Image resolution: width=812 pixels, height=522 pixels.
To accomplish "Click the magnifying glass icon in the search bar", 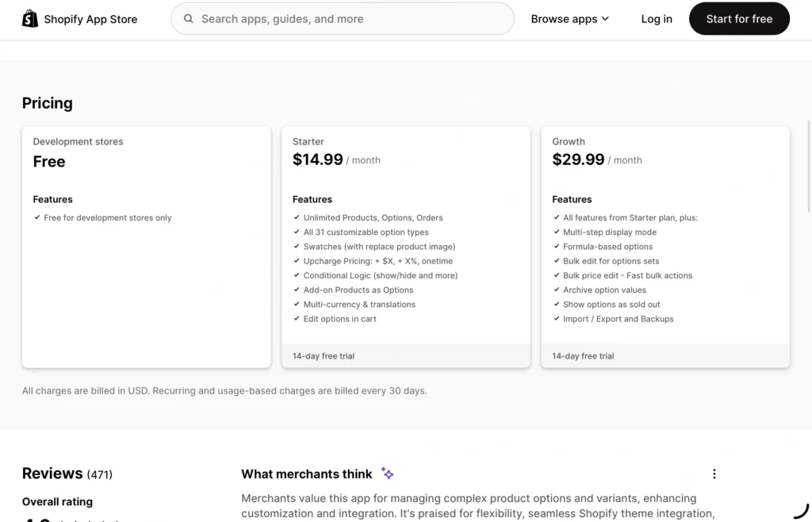I will (188, 18).
